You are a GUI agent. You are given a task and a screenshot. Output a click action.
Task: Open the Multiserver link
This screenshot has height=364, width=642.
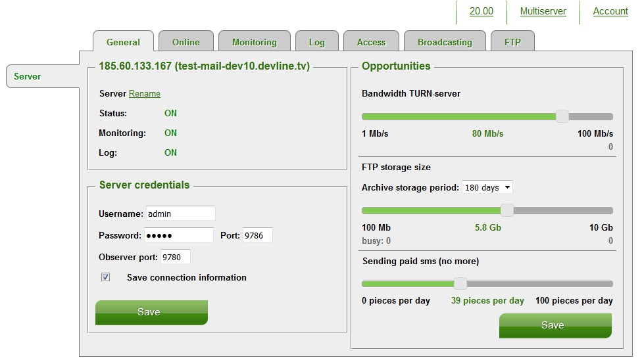[x=543, y=11]
